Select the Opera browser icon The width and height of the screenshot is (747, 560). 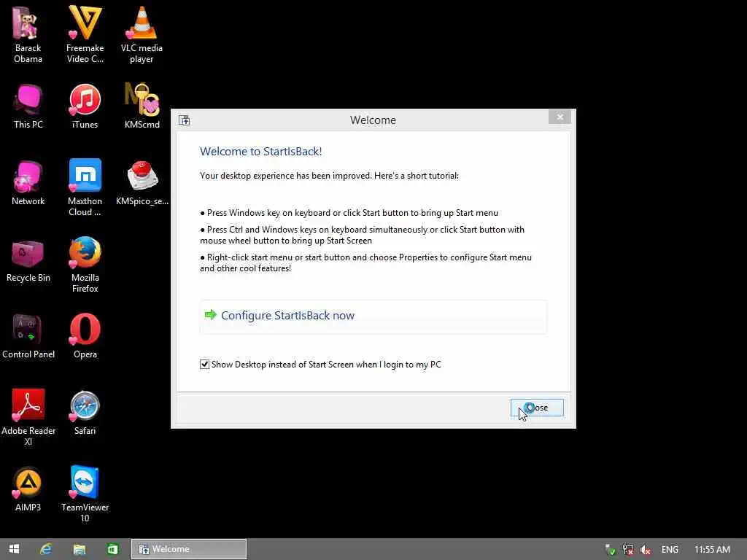(85, 336)
